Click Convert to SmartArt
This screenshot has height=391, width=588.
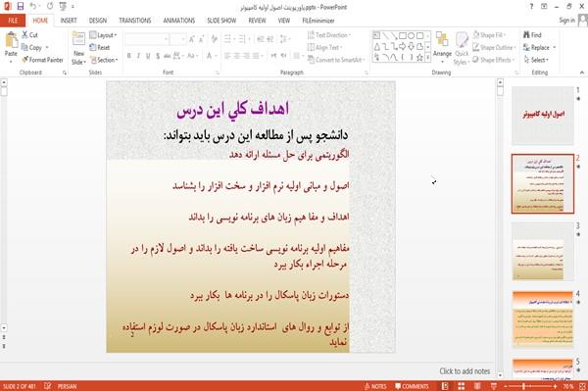tap(335, 60)
